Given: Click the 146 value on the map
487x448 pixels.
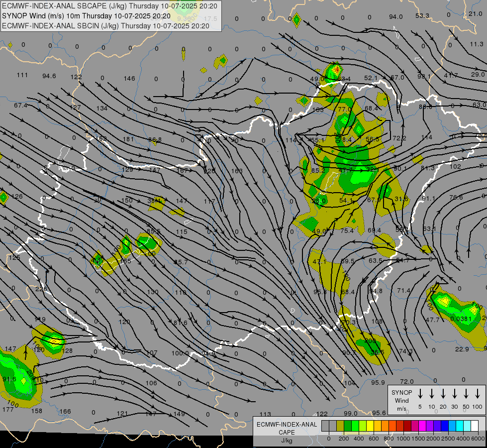Looking at the screenshot, I should [129, 78].
